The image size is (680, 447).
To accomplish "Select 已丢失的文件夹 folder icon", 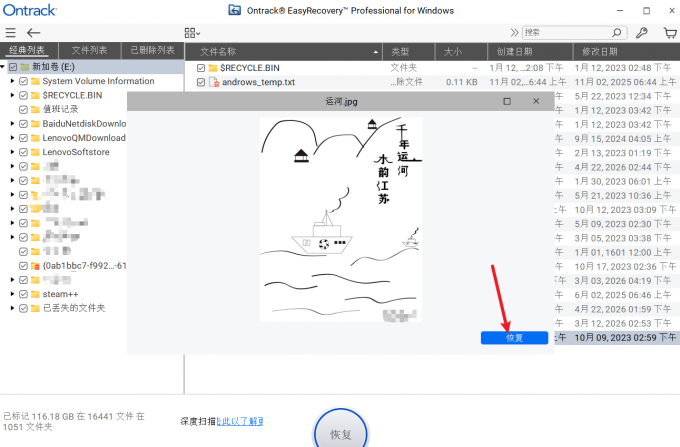I will 35,308.
